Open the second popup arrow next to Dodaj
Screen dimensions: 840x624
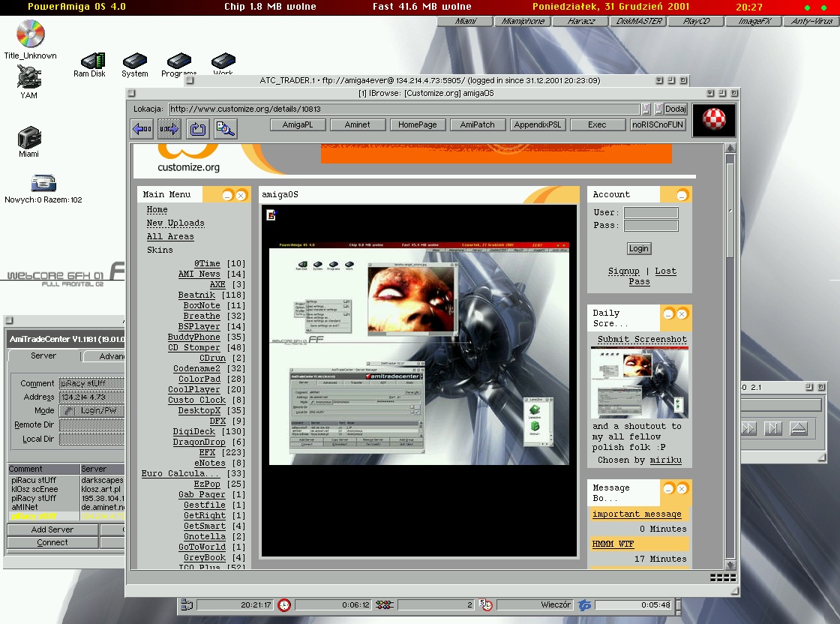click(x=659, y=109)
